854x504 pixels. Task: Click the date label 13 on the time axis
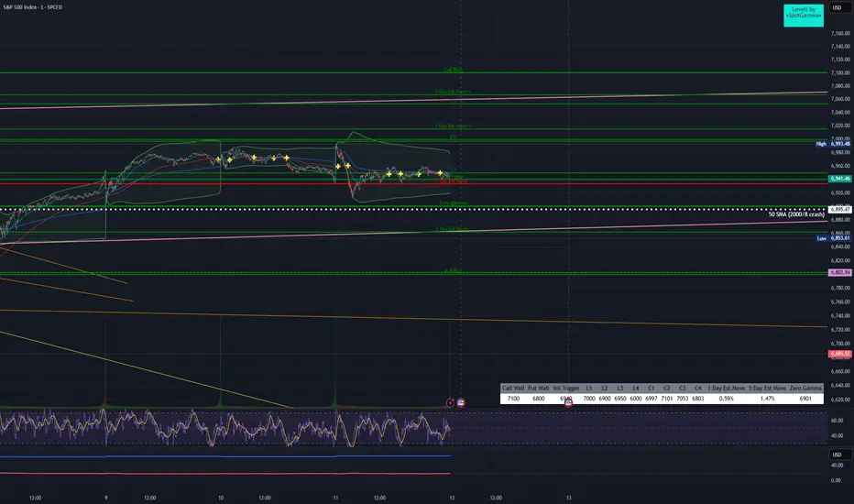(569, 498)
